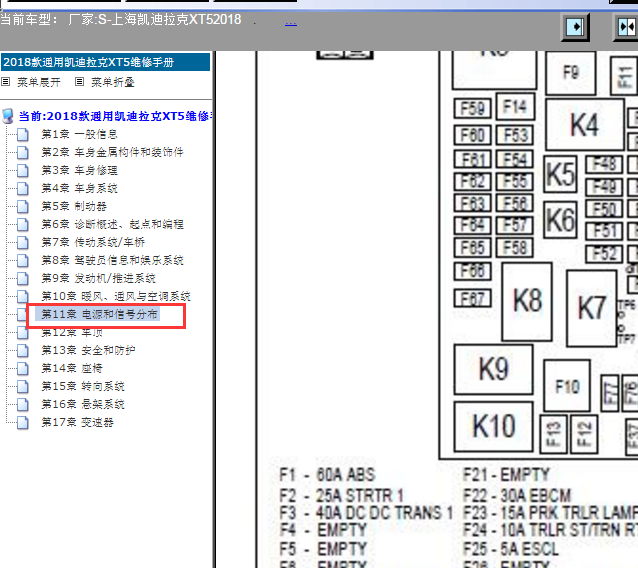Click the page icon for 第3章 车身修理
638x568 pixels.
(x=23, y=170)
